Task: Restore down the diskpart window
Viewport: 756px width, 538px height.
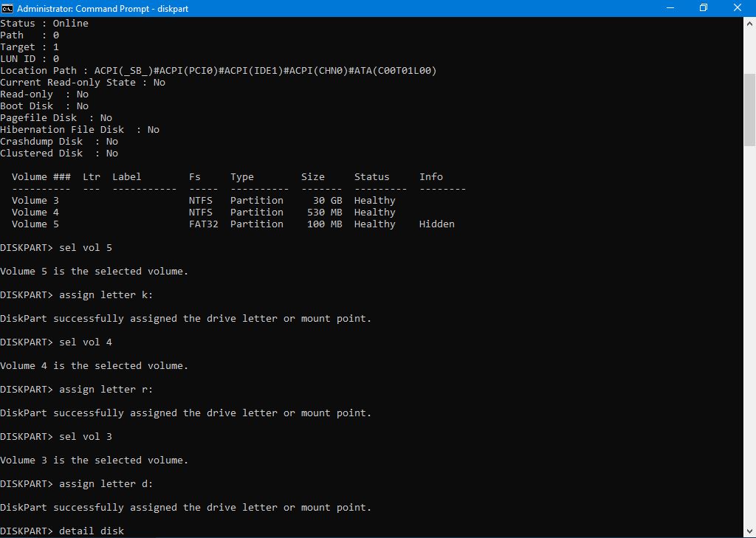Action: pyautogui.click(x=703, y=8)
